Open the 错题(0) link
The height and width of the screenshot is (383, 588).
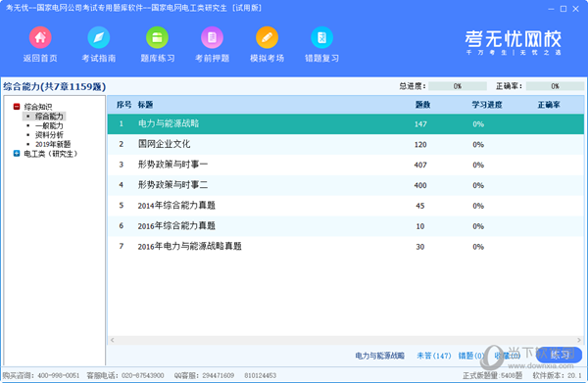click(x=471, y=356)
